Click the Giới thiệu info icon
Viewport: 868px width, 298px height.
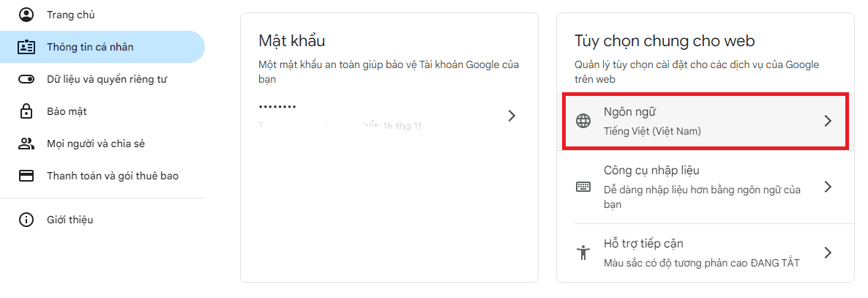tap(26, 220)
